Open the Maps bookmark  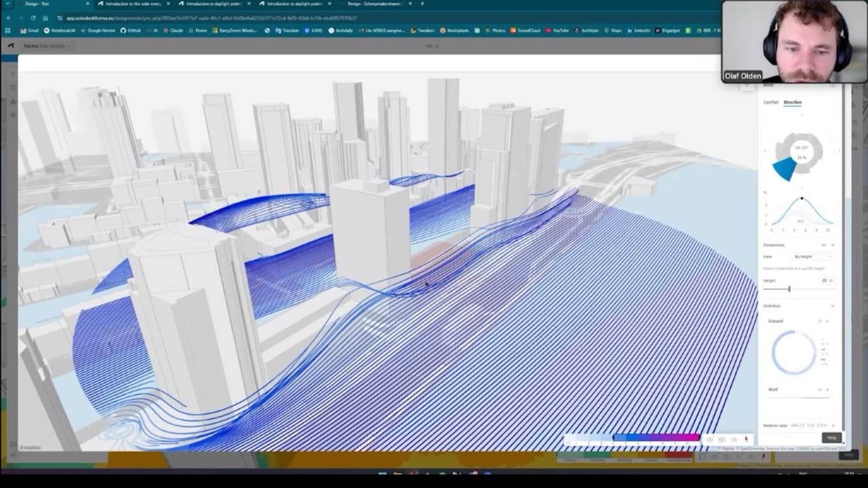coord(613,30)
